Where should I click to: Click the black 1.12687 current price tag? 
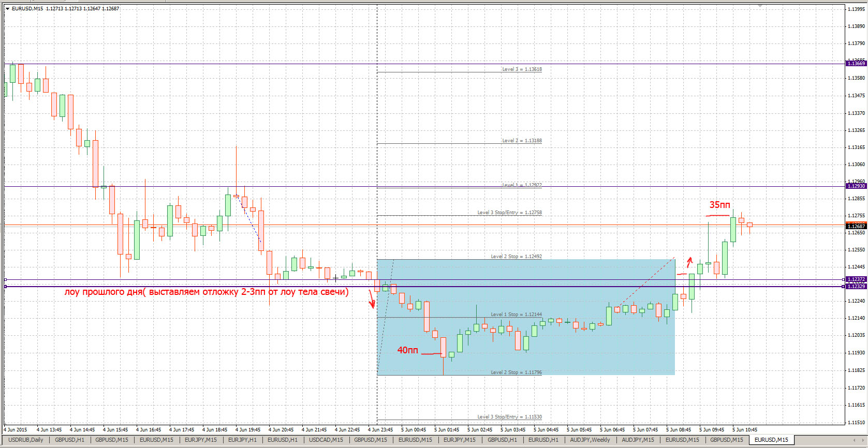coord(856,226)
